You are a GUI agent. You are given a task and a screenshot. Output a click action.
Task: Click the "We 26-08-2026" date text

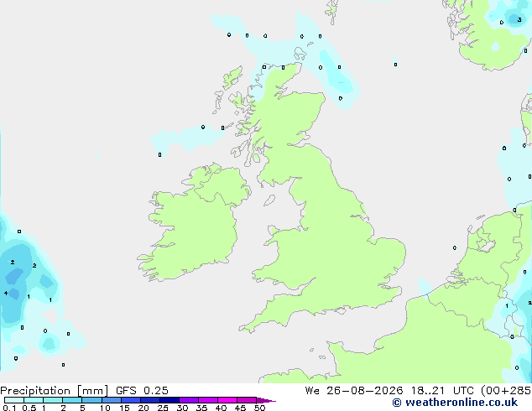click(x=354, y=391)
